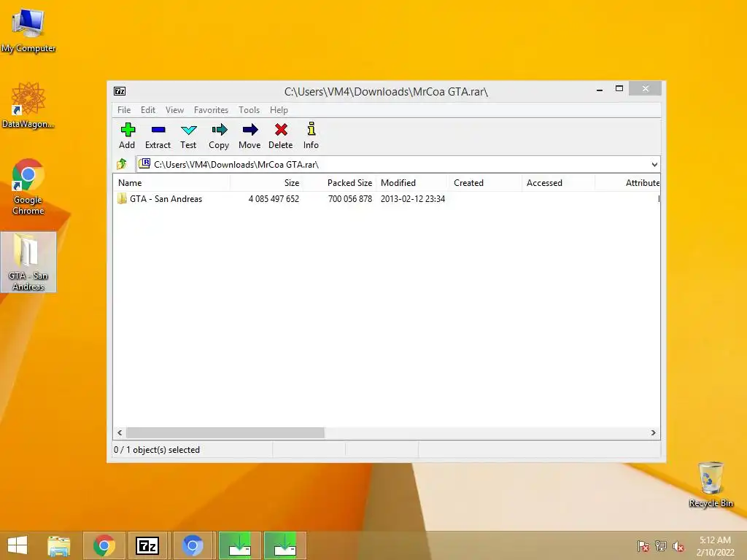
Task: Hit the red Delete icon
Action: point(281,136)
